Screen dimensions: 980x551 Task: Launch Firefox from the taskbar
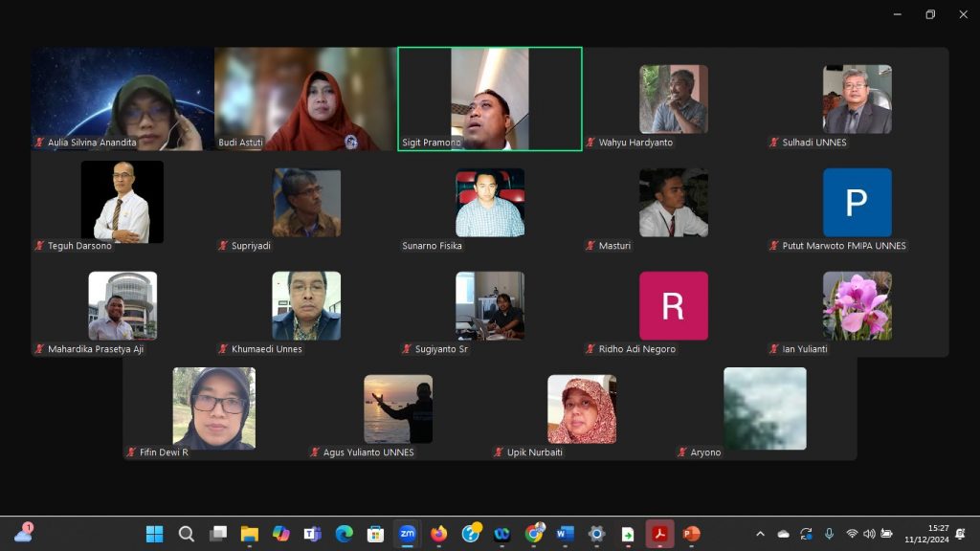[x=438, y=534]
